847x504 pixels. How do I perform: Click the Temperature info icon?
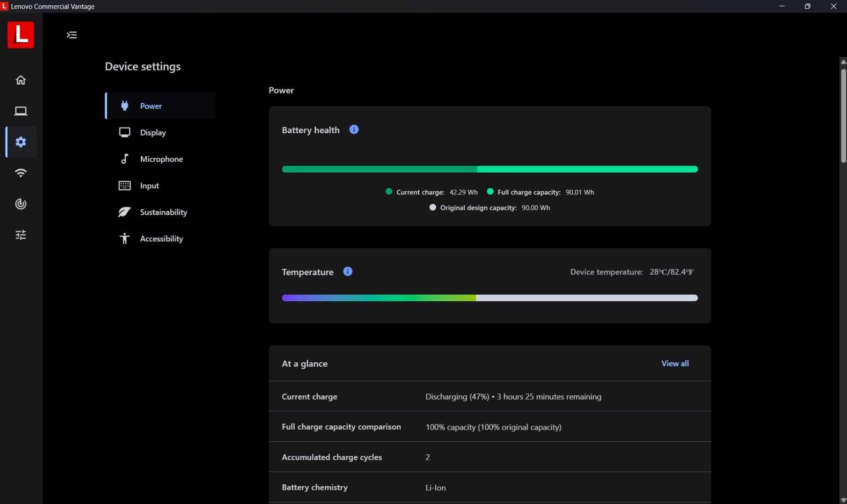pos(348,272)
